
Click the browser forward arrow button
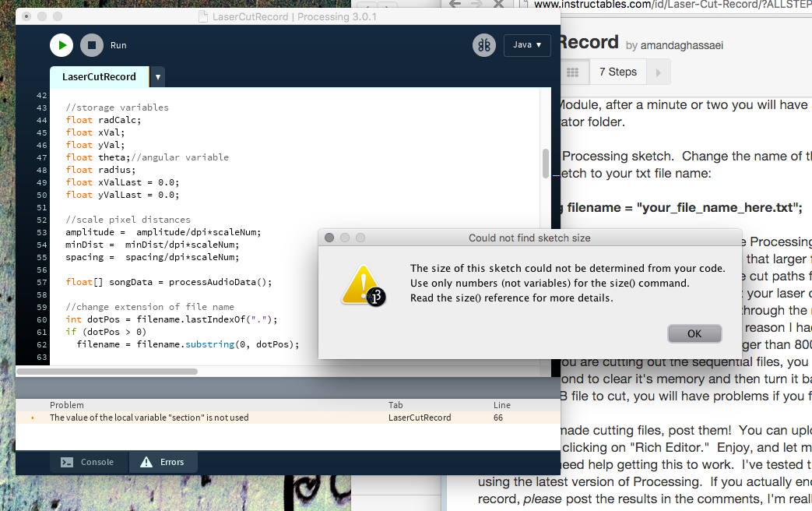coord(476,4)
